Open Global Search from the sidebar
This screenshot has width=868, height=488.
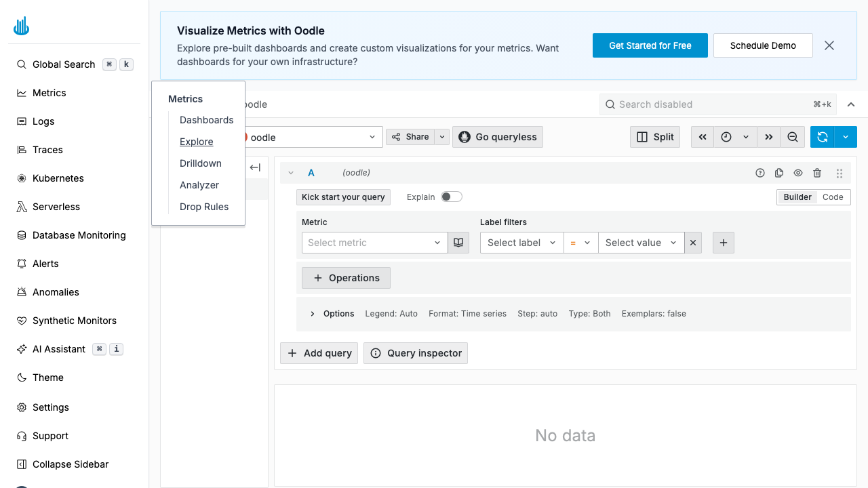pos(64,64)
